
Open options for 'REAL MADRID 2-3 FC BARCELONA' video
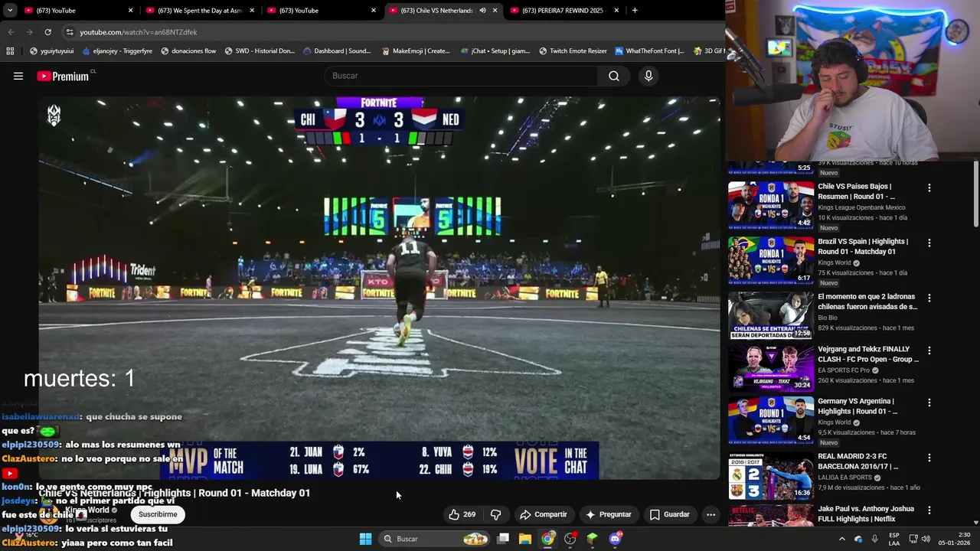(929, 458)
